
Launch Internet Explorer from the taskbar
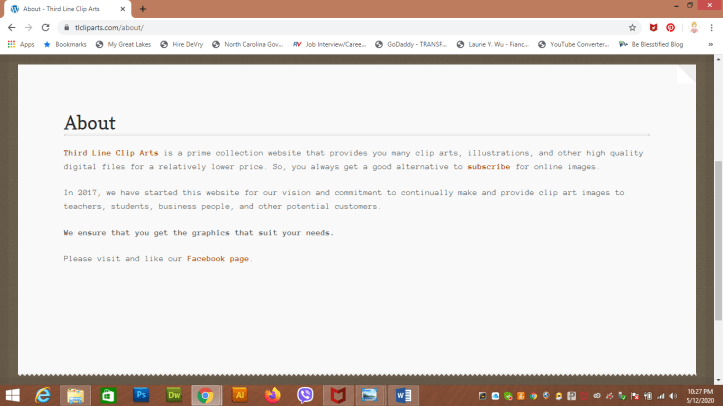tap(42, 395)
